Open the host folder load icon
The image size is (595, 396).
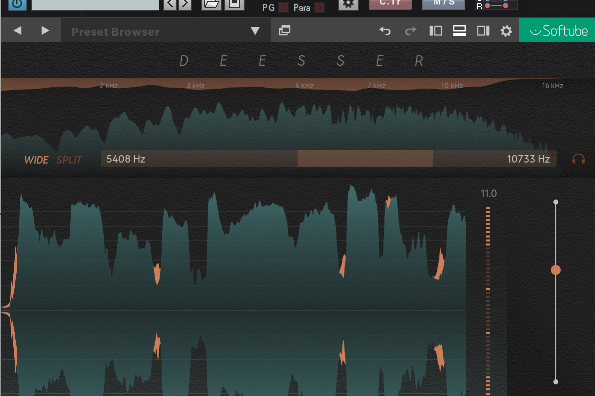tap(211, 4)
